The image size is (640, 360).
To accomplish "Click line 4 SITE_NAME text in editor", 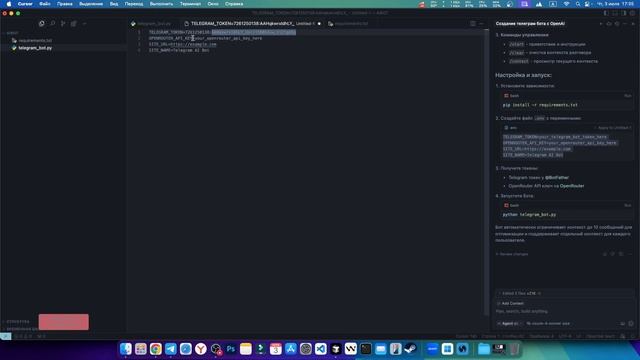I will pos(179,50).
